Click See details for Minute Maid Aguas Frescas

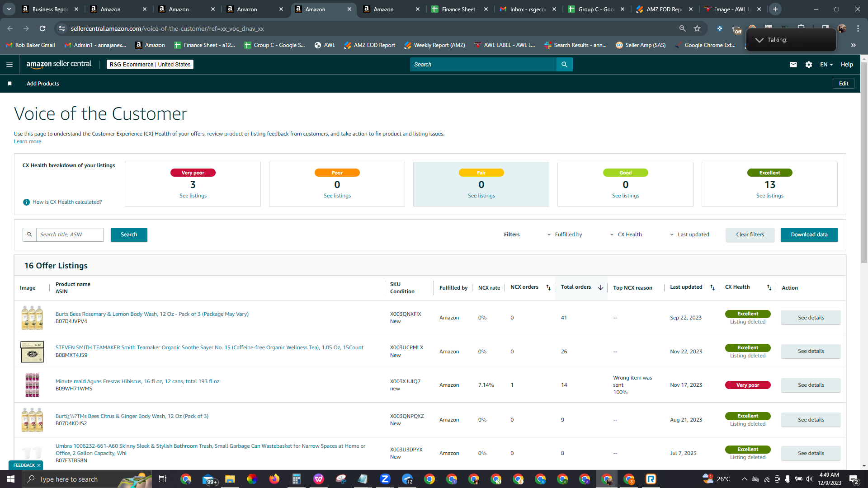click(x=811, y=385)
